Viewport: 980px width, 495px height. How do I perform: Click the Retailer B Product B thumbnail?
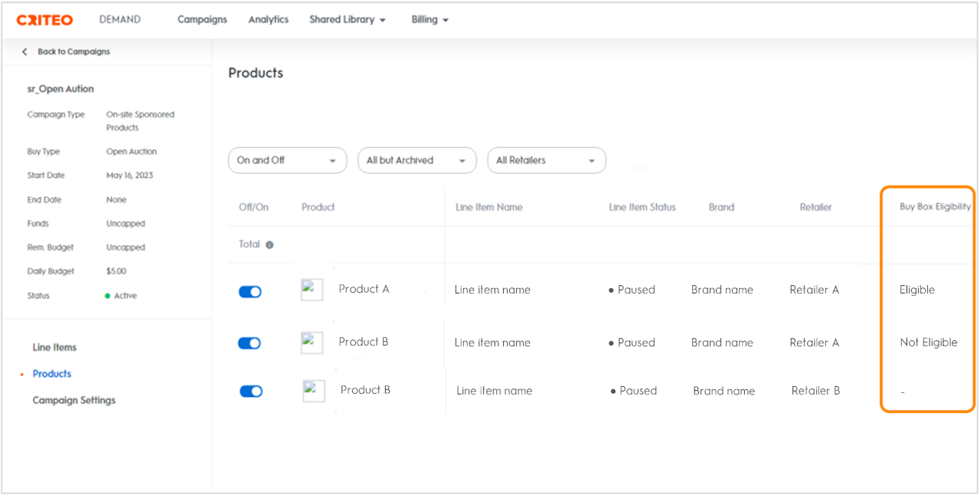coord(314,391)
